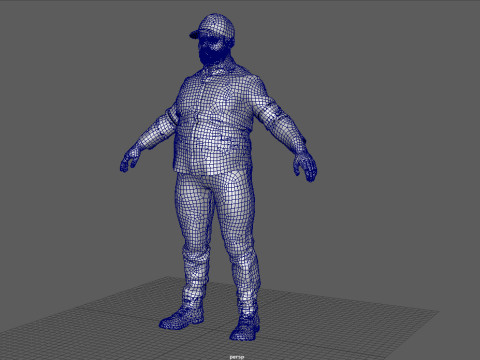The image size is (480, 360).
Task: Click the 'persp' camera label
Action: pos(237,357)
